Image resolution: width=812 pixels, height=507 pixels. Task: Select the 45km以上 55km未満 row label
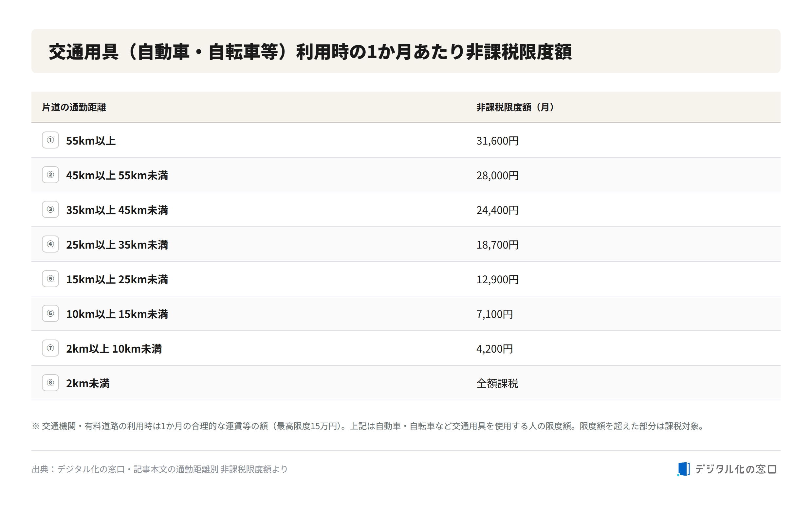tap(117, 175)
